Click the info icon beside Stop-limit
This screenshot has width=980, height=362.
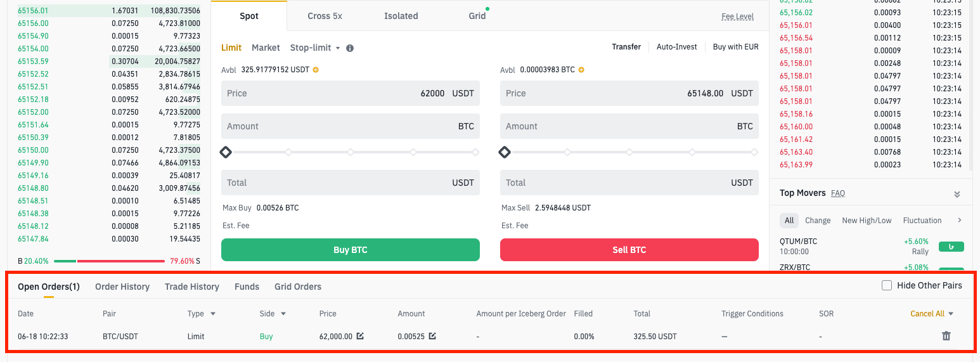(350, 48)
